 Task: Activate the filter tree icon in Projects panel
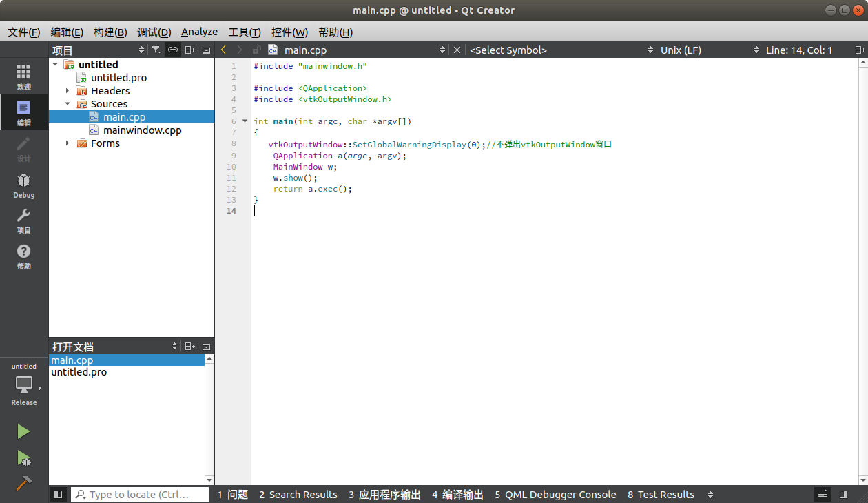156,50
